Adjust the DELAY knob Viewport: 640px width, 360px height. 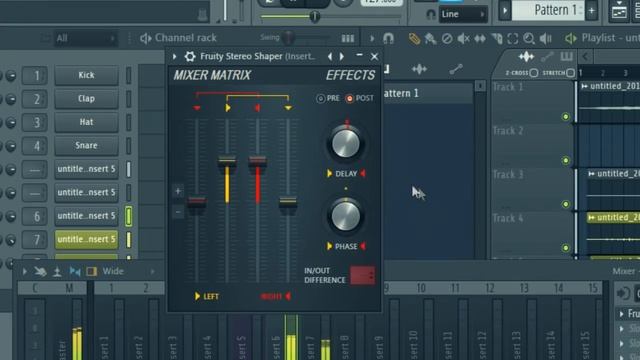[x=346, y=144]
